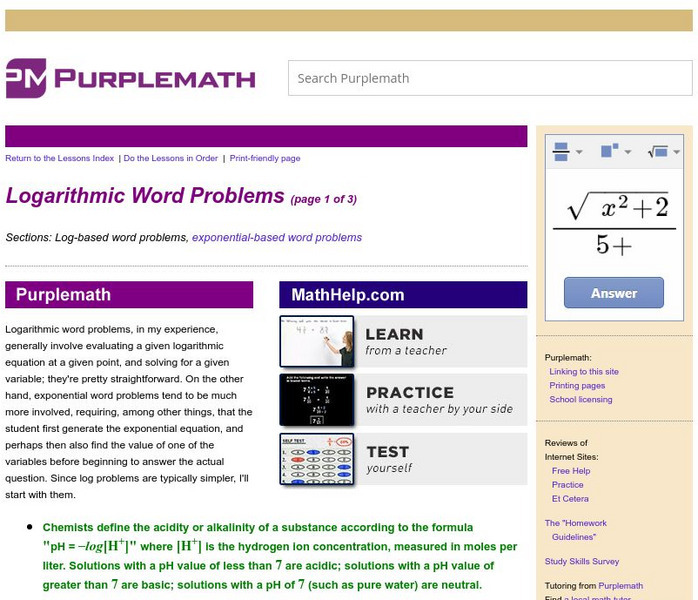Open the TEST yourself thumbnail
The height and width of the screenshot is (600, 698).
(317, 458)
